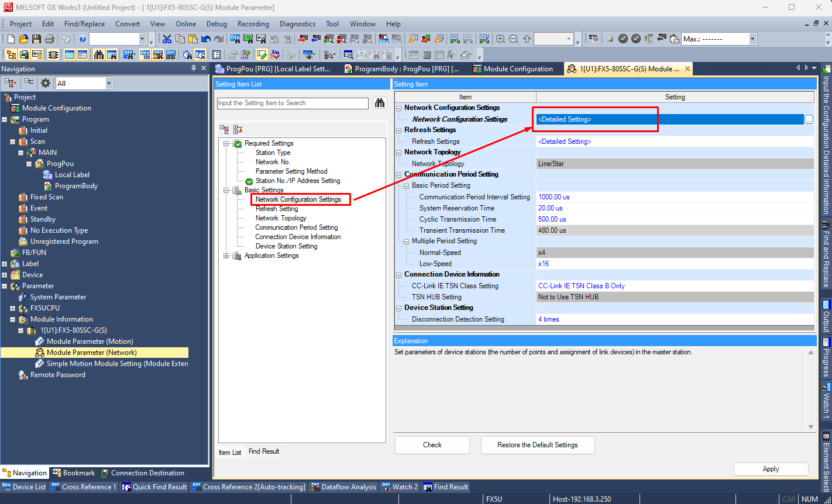Pin the Navigation panel with pushpin icon

(x=194, y=68)
